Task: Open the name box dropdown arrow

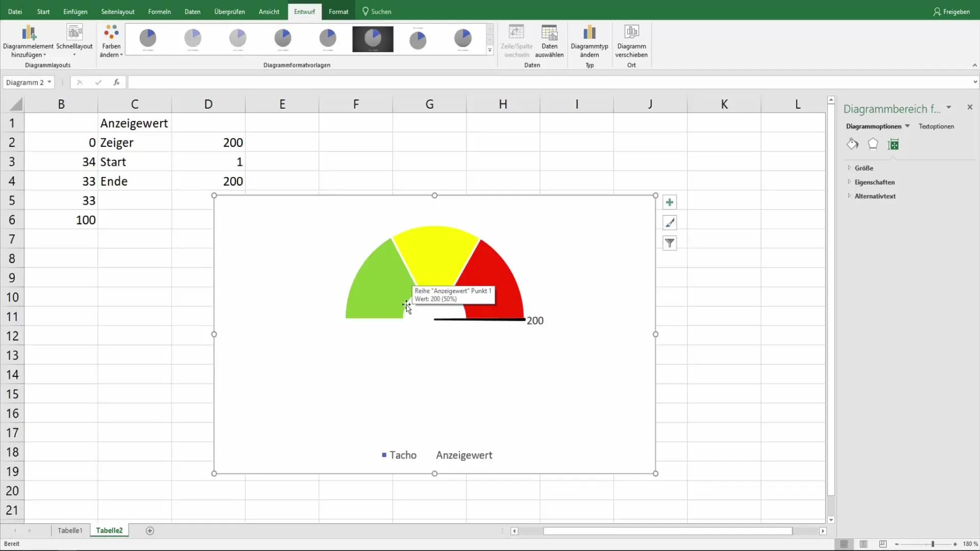Action: (49, 82)
